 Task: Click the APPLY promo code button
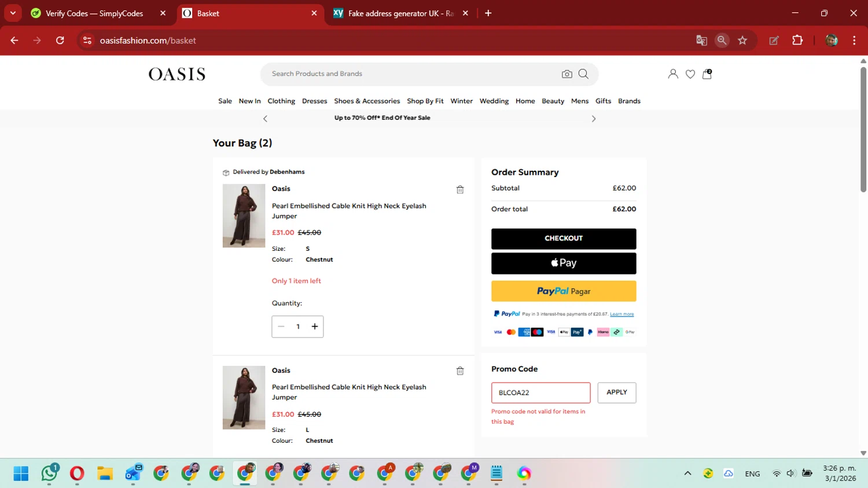click(617, 392)
